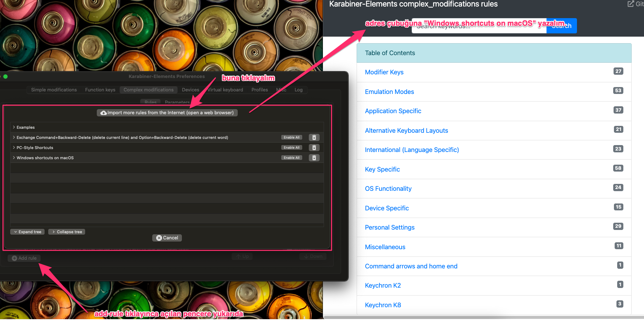644x321 pixels.
Task: Open Modifier Keys section link
Action: (384, 72)
